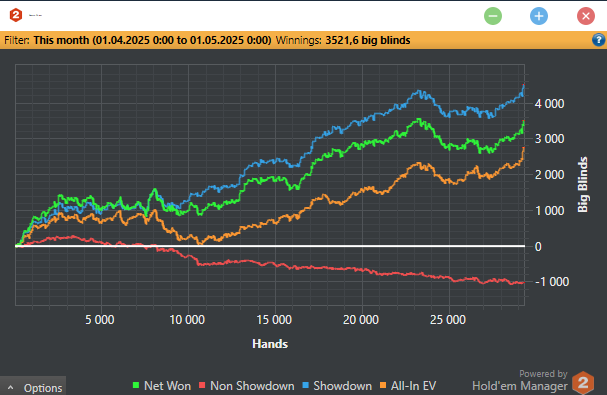The height and width of the screenshot is (395, 607).
Task: Click the '-1 000' big blinds axis label
Action: pyautogui.click(x=552, y=282)
